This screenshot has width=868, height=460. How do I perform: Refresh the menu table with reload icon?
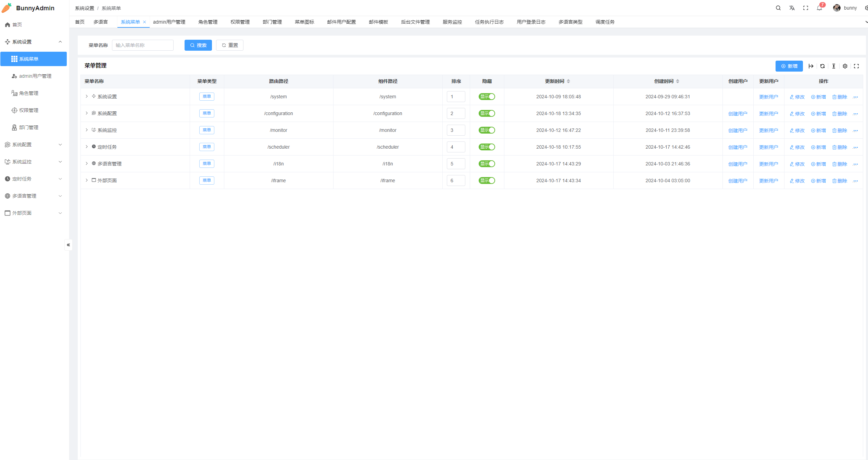coord(822,66)
